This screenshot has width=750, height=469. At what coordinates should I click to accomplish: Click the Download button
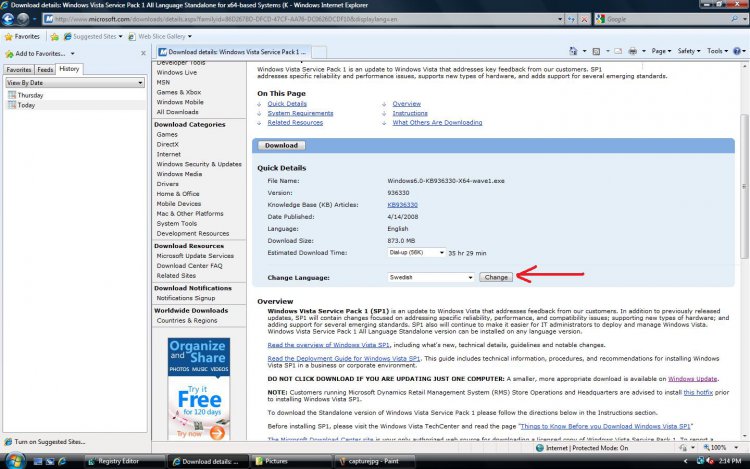click(281, 145)
